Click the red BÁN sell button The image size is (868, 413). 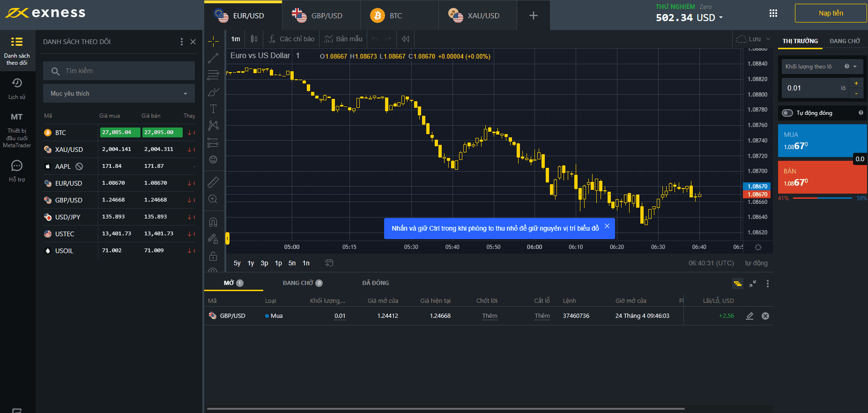[x=823, y=177]
